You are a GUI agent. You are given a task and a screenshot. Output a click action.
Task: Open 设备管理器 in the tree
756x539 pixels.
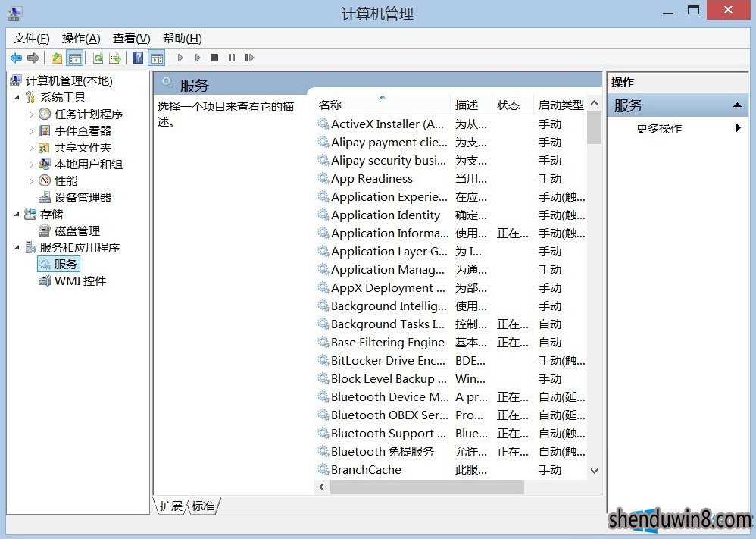tap(83, 198)
